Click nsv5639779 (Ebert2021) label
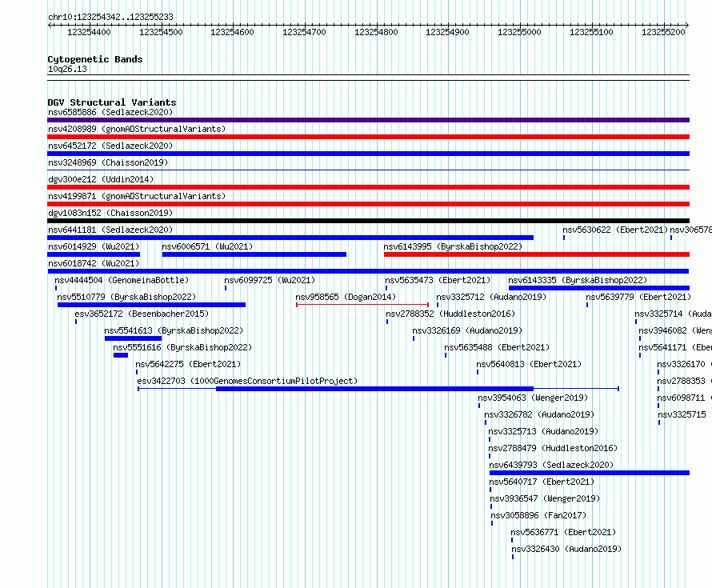Viewport: 712px width, 588px height. pyautogui.click(x=638, y=297)
